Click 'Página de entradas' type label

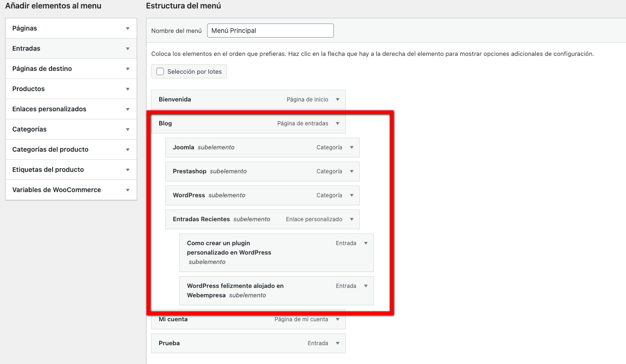(303, 124)
